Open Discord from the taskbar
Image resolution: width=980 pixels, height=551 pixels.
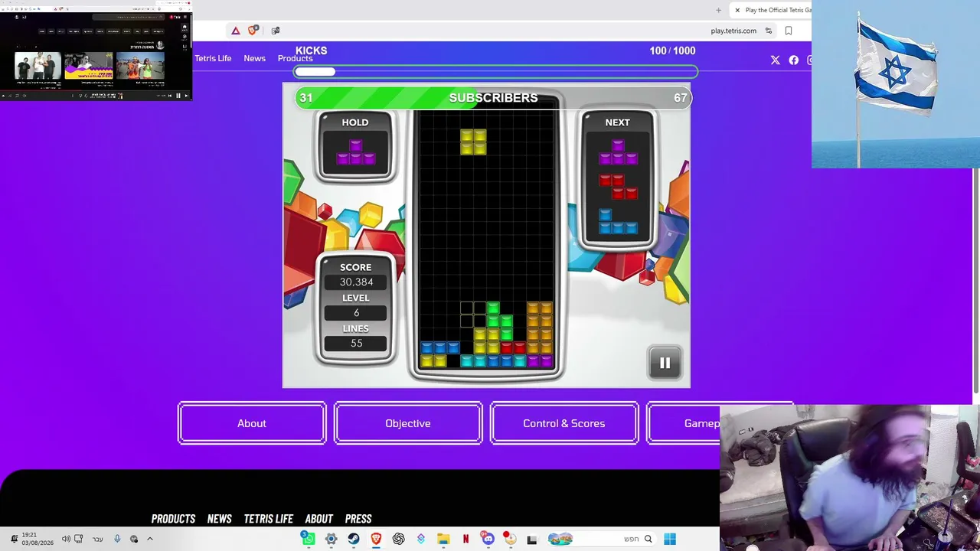[488, 539]
